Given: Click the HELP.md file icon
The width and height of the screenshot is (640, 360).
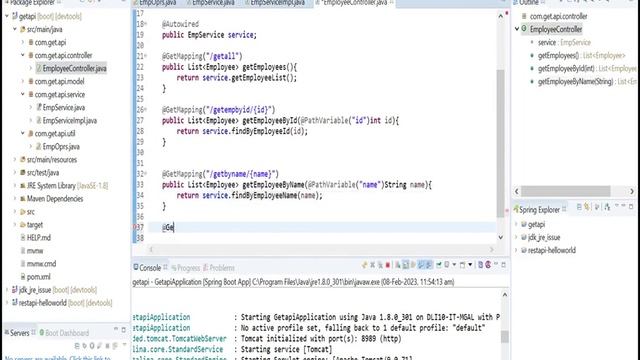Looking at the screenshot, I should coord(23,238).
